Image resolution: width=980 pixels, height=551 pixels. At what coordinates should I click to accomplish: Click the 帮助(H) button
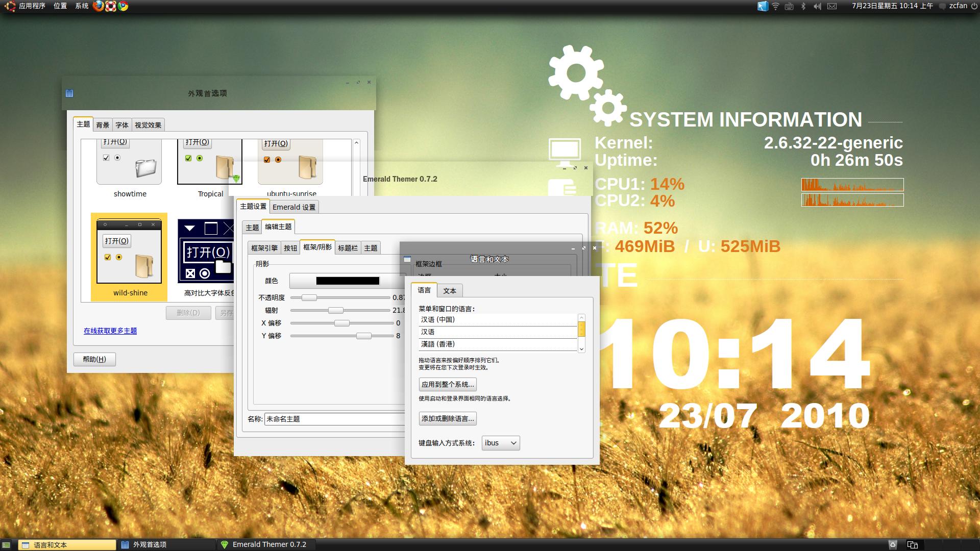94,359
